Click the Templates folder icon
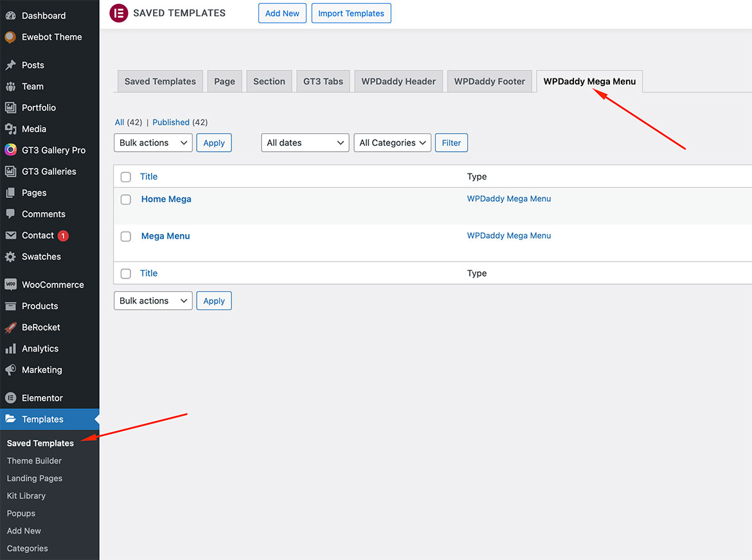The height and width of the screenshot is (560, 752). (10, 419)
